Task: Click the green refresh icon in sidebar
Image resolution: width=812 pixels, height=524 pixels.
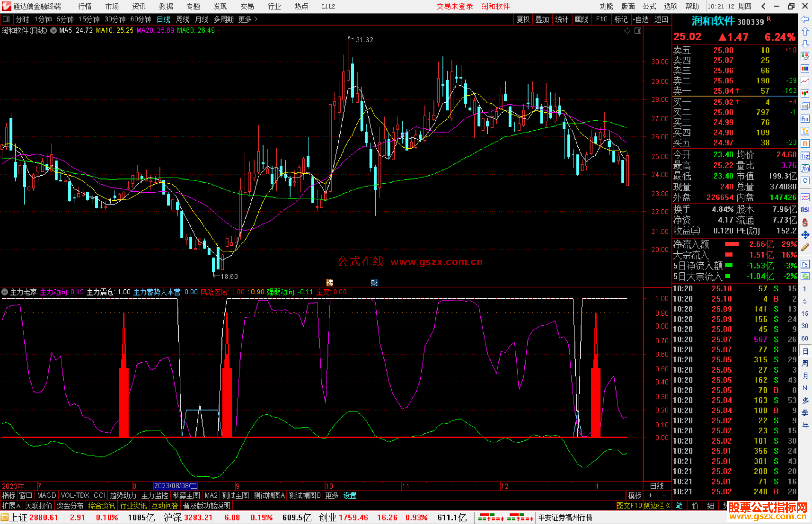Action: coord(805,276)
